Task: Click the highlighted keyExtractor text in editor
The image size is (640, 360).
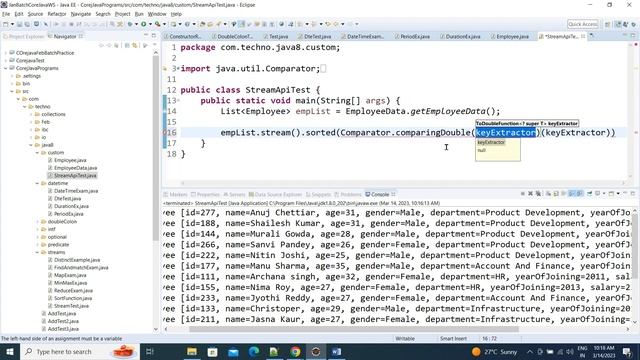Action: (506, 132)
